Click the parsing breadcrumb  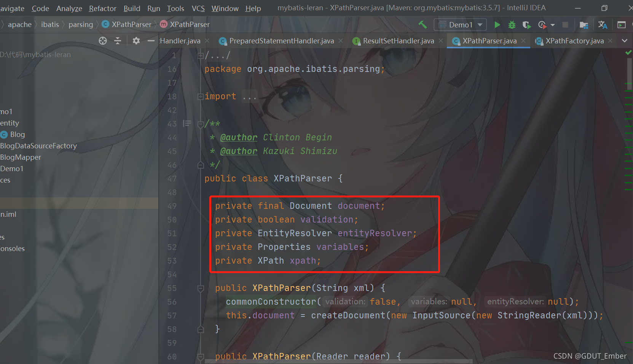point(81,25)
